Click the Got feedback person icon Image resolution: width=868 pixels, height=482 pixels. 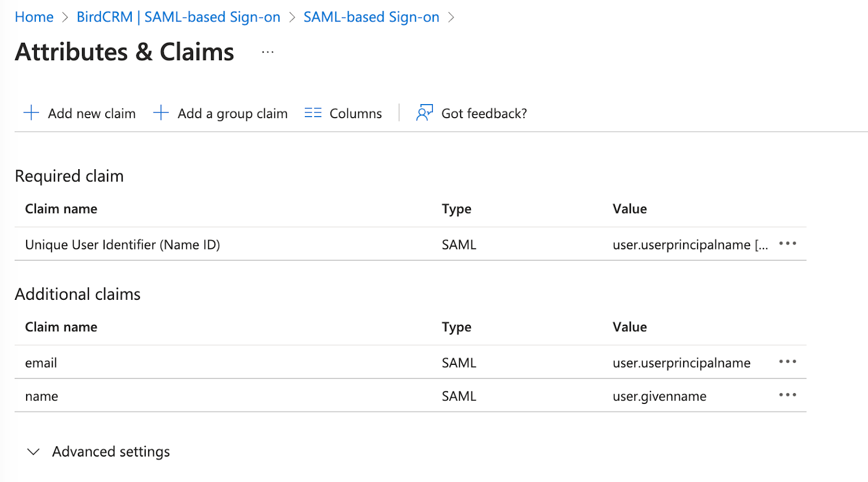point(424,113)
